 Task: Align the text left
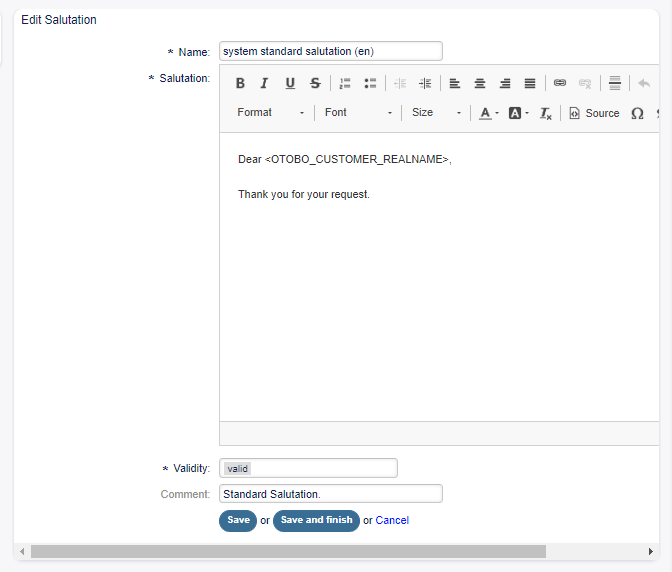[x=455, y=83]
